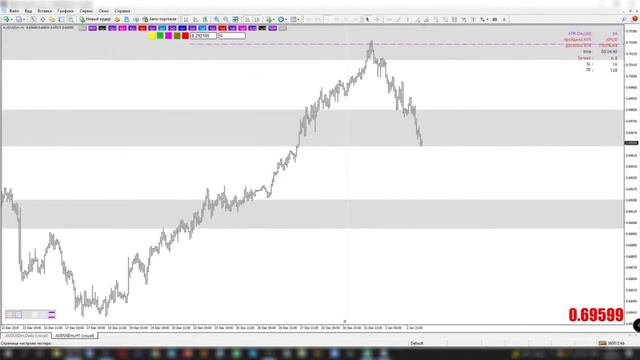Toggle the Strategy Tester panel
This screenshot has height=360, width=640.
click(x=71, y=19)
